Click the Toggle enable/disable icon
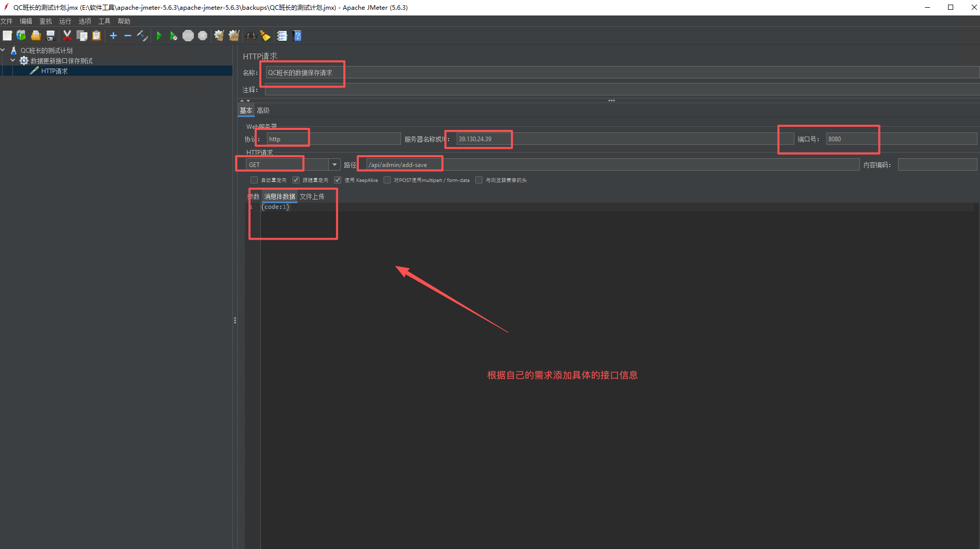Image resolution: width=980 pixels, height=549 pixels. click(142, 36)
